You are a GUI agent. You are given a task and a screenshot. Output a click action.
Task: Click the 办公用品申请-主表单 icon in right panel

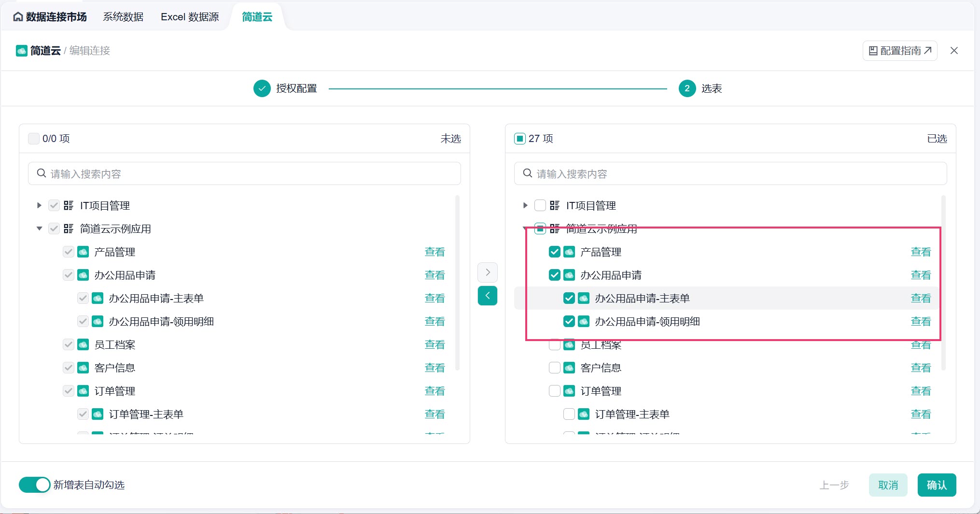coord(584,298)
